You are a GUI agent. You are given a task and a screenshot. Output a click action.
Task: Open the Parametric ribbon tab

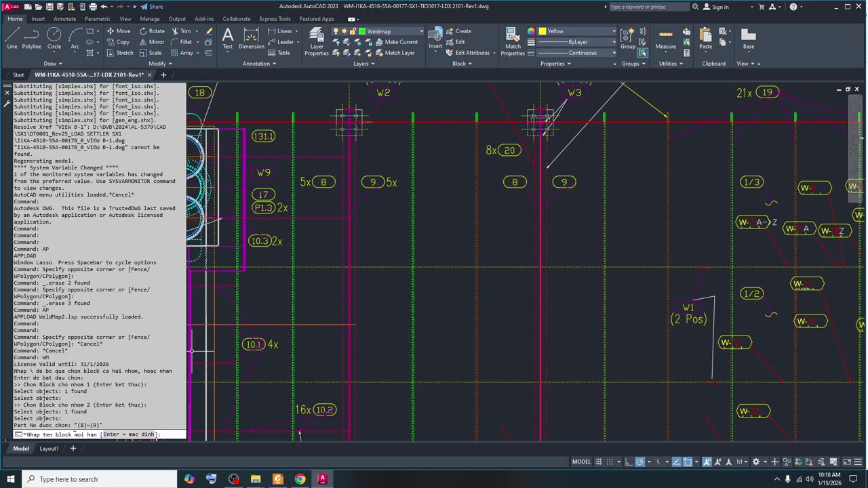tap(98, 19)
